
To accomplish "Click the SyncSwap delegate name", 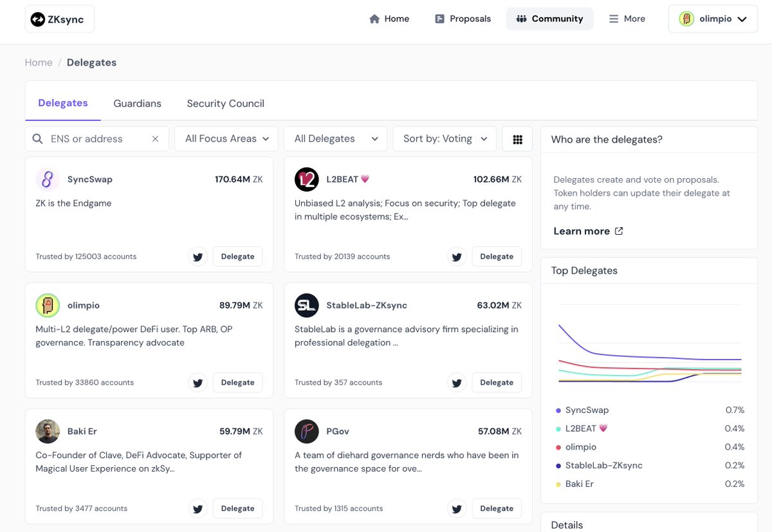I will (x=89, y=179).
